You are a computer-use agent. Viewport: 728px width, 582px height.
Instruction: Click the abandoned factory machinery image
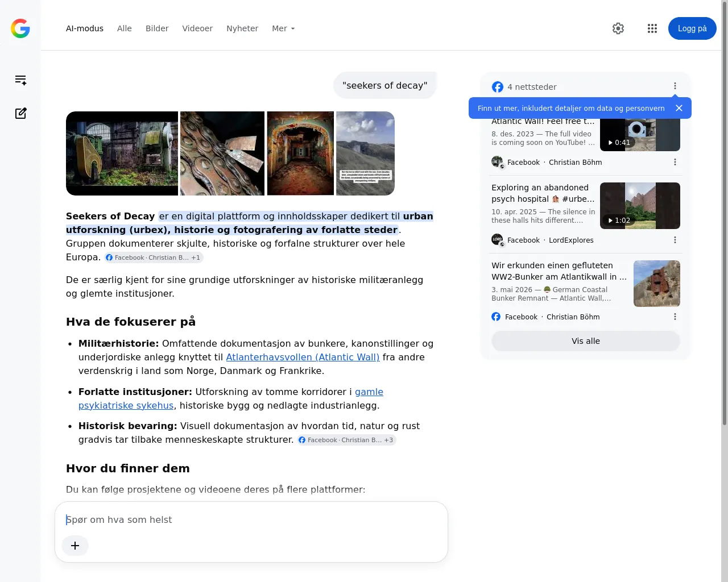[122, 153]
